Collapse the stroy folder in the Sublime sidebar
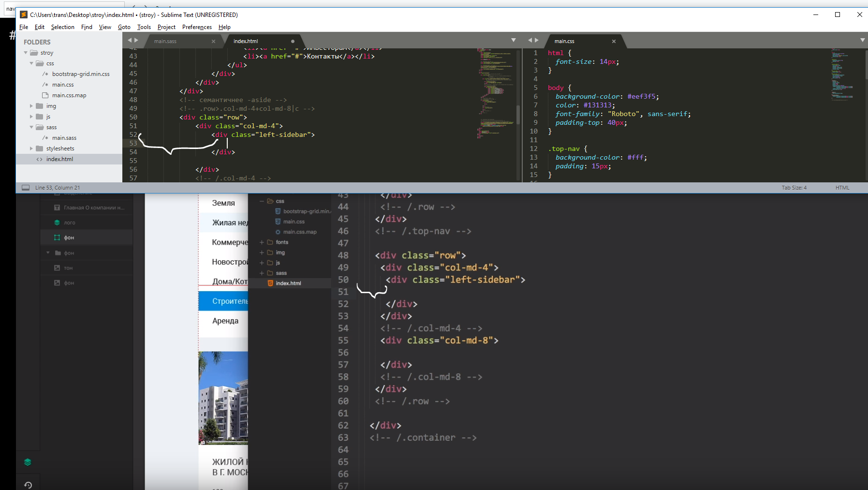Image resolution: width=868 pixels, height=490 pixels. 26,53
